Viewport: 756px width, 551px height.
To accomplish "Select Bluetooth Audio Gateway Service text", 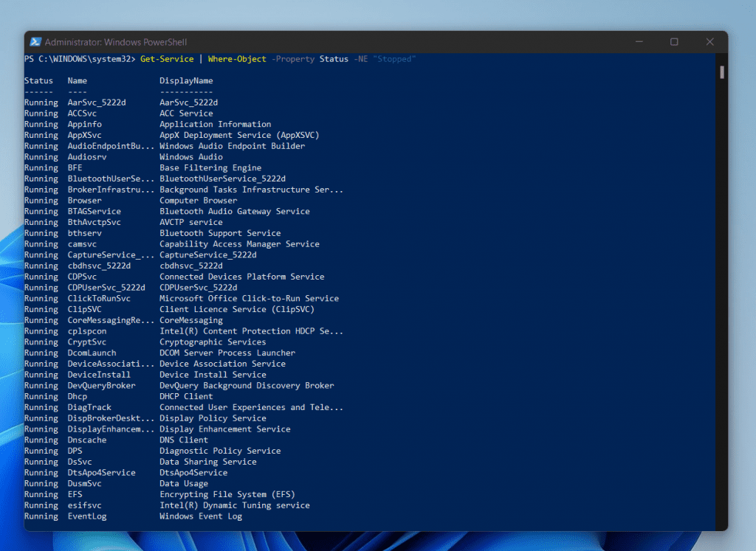I will (234, 212).
